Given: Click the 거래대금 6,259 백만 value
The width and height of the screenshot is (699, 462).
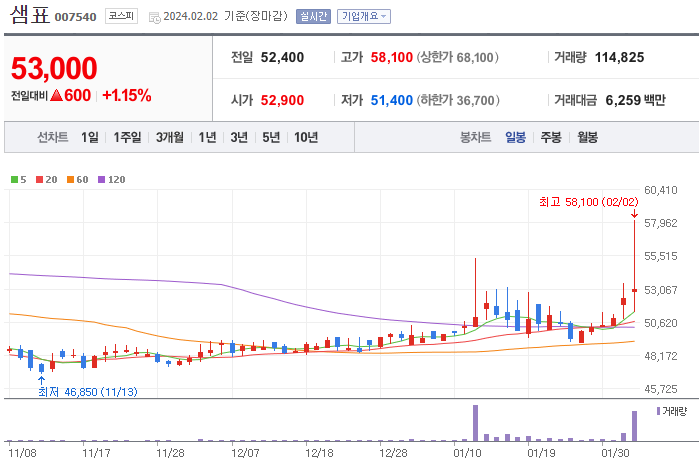Looking at the screenshot, I should click(x=635, y=100).
